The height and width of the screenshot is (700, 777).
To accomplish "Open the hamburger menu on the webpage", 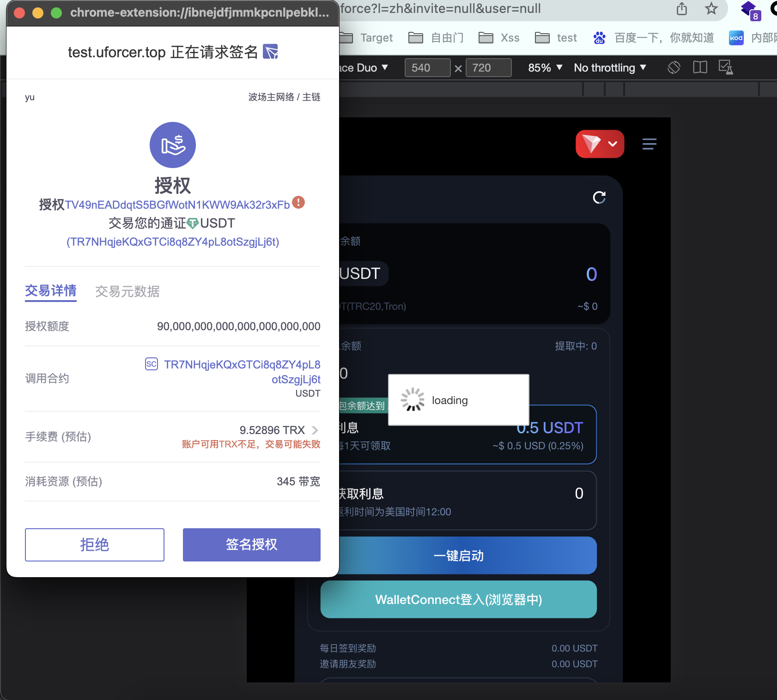I will [649, 144].
